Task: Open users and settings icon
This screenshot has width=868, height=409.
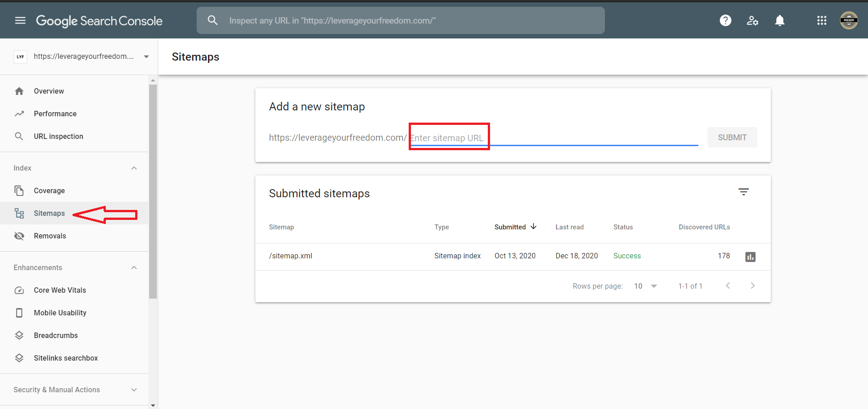Action: coord(753,20)
